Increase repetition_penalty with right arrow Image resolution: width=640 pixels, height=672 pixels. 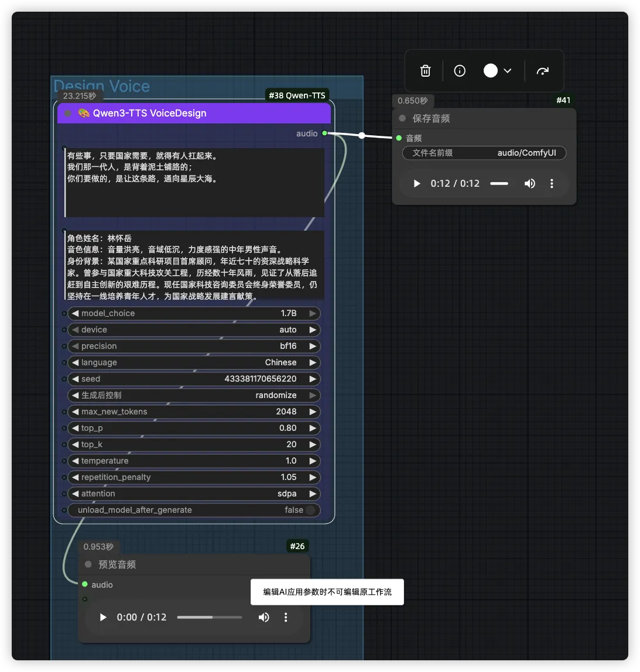[x=313, y=477]
